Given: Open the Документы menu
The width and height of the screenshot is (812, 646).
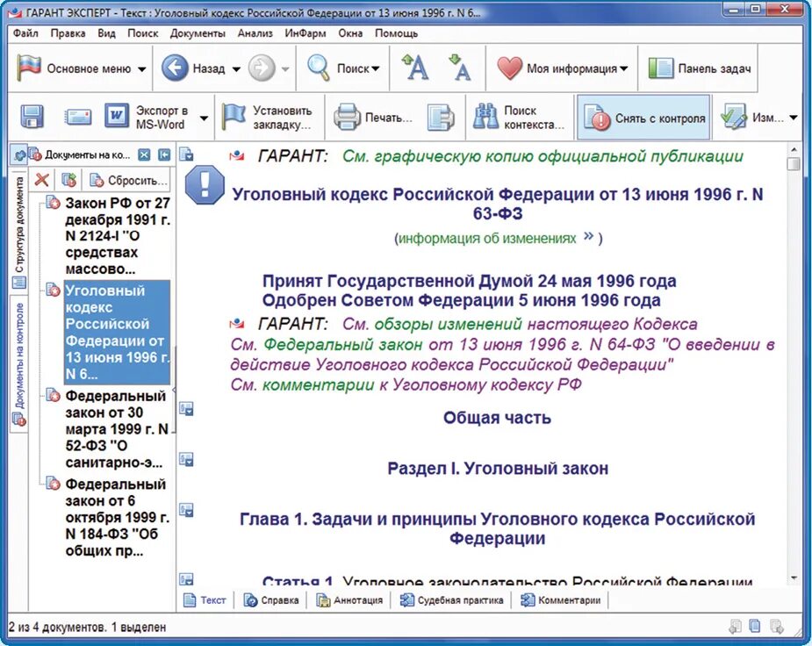Looking at the screenshot, I should tap(198, 33).
